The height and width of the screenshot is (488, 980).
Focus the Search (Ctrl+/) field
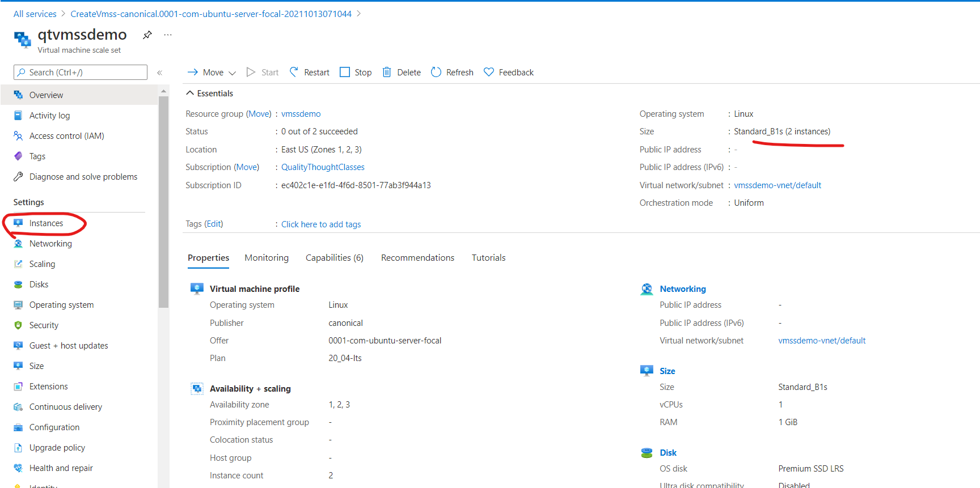pyautogui.click(x=81, y=73)
